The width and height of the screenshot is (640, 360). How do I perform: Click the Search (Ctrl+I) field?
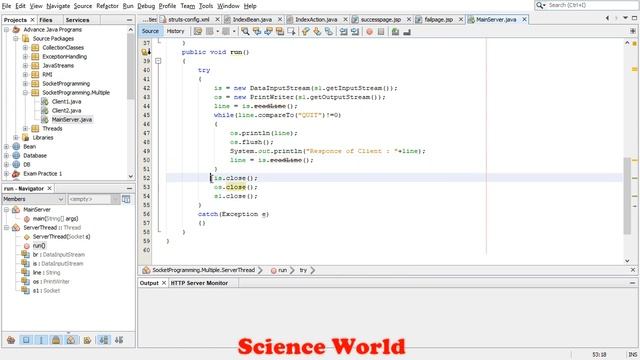(587, 5)
